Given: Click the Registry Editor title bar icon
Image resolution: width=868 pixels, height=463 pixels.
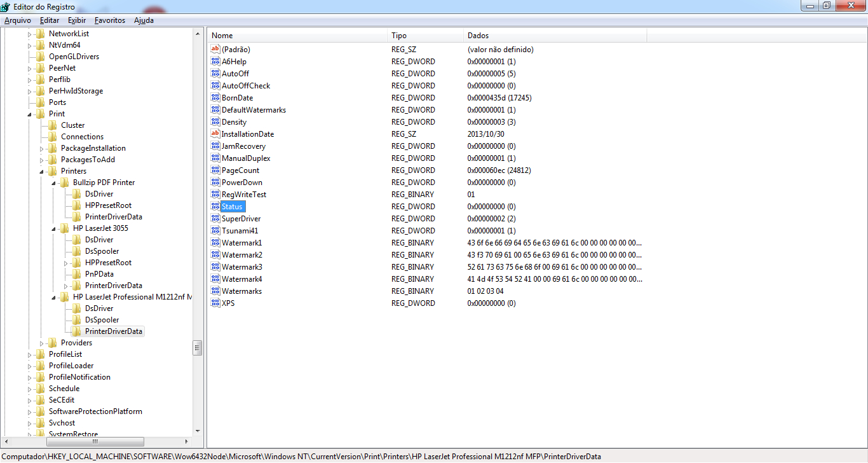Looking at the screenshot, I should click(6, 6).
